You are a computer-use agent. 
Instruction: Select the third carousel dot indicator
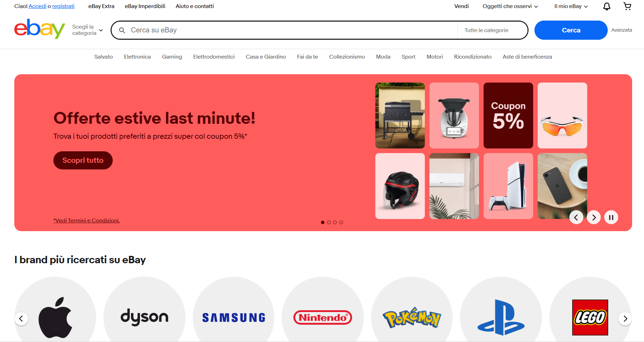[335, 222]
